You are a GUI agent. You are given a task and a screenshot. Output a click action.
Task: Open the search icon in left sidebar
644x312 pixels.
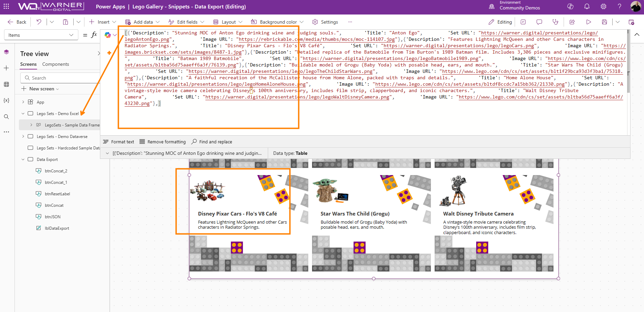tap(6, 117)
